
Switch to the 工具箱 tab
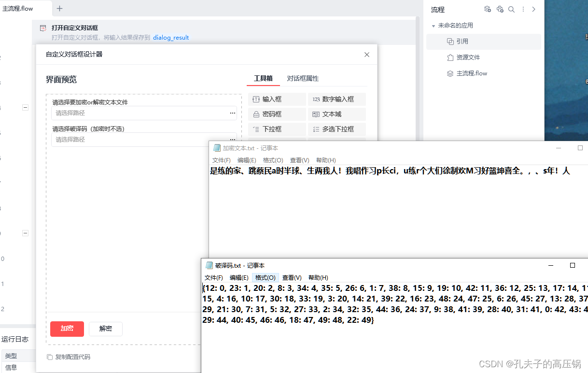click(x=263, y=78)
